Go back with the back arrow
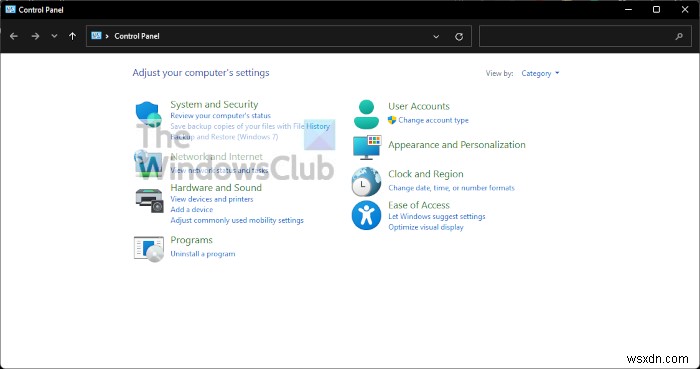 click(x=14, y=36)
